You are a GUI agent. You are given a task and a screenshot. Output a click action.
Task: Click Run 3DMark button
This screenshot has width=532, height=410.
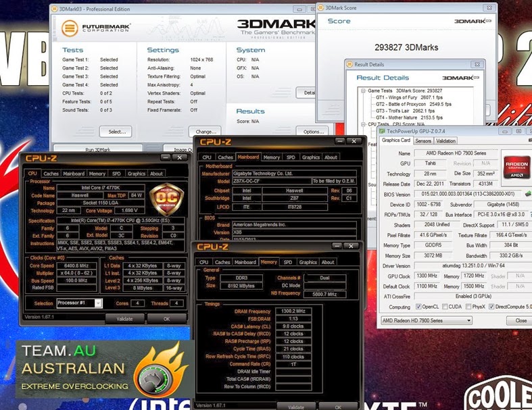click(x=98, y=149)
